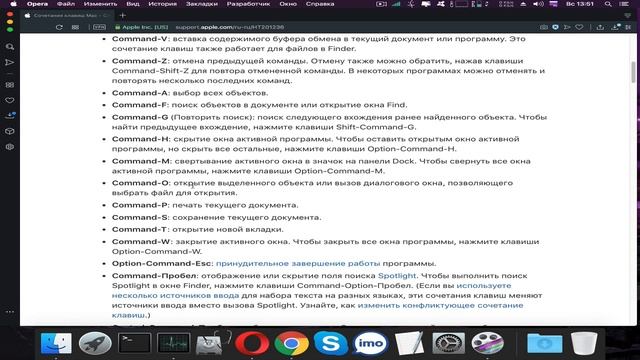
Task: Open the Opera menu
Action: point(37,4)
